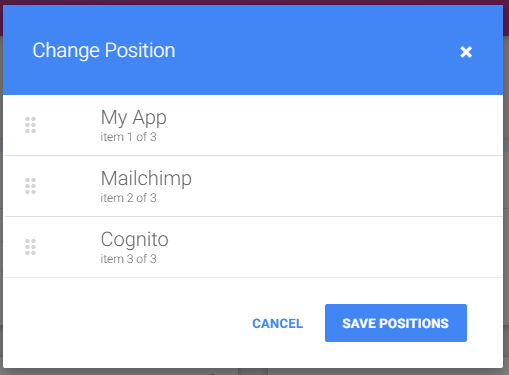Select the My App title text
This screenshot has width=509, height=375.
tap(134, 118)
